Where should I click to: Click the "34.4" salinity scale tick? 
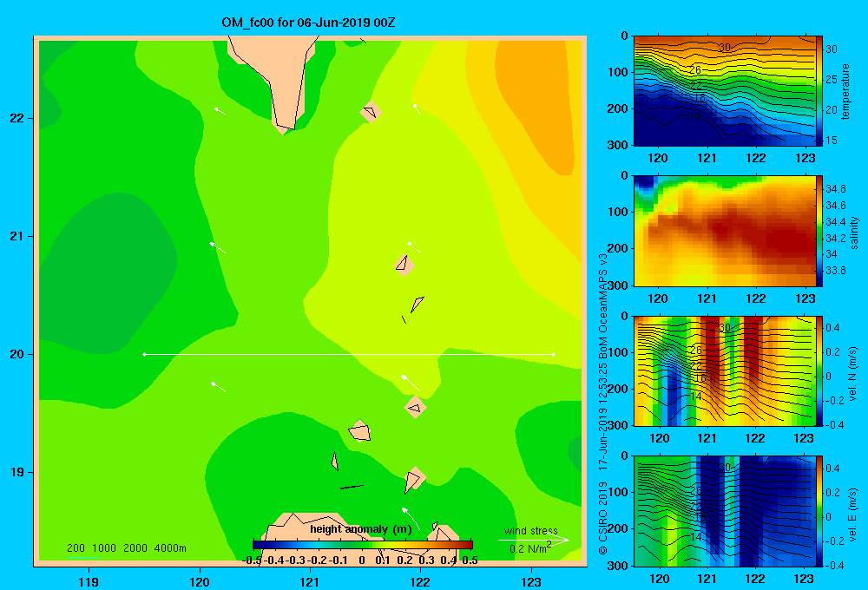coord(836,222)
